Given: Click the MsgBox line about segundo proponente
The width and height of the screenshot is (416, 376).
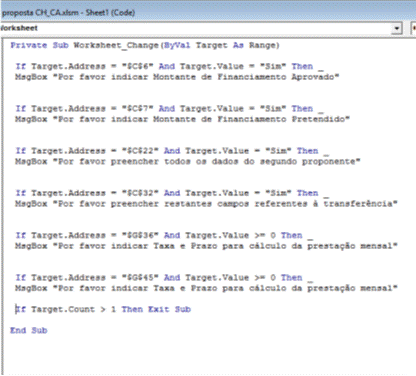Looking at the screenshot, I should [x=188, y=162].
